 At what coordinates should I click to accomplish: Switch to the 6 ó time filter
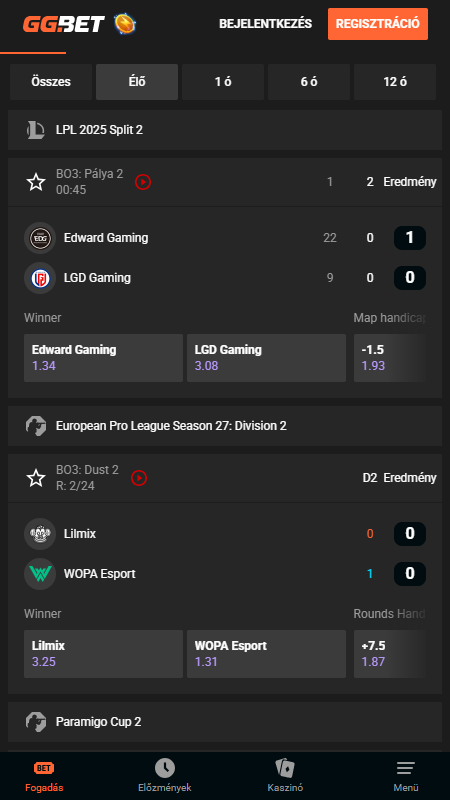(309, 82)
